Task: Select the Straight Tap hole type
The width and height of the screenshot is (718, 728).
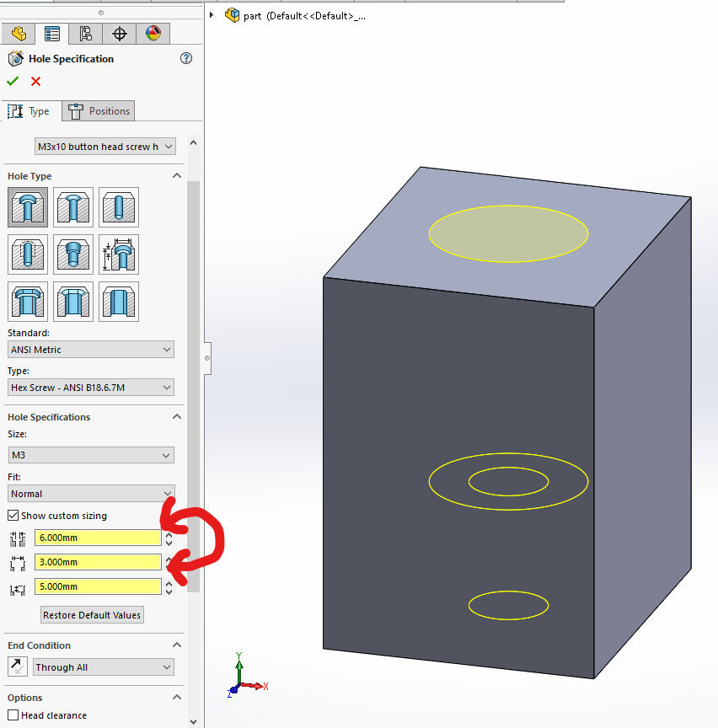Action: pyautogui.click(x=28, y=254)
